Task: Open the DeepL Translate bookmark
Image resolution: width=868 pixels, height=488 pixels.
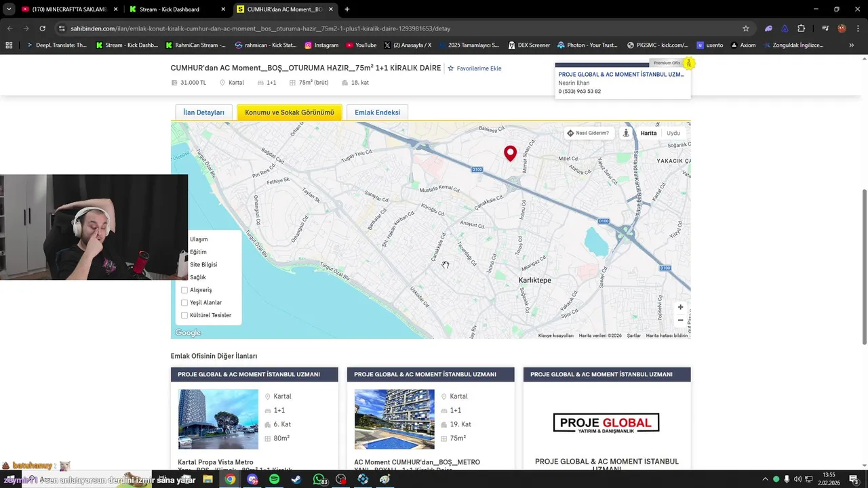Action: (x=57, y=45)
